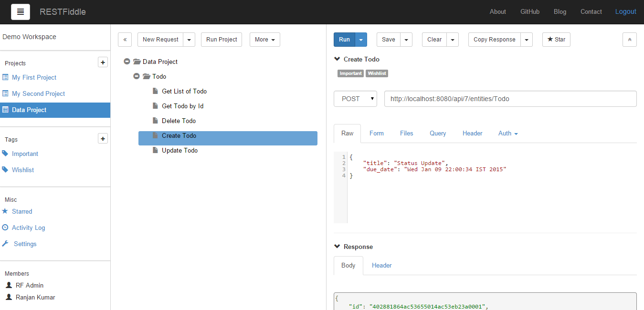This screenshot has width=644, height=310.
Task: Collapse the tree panel with double-chevron button
Action: (125, 40)
